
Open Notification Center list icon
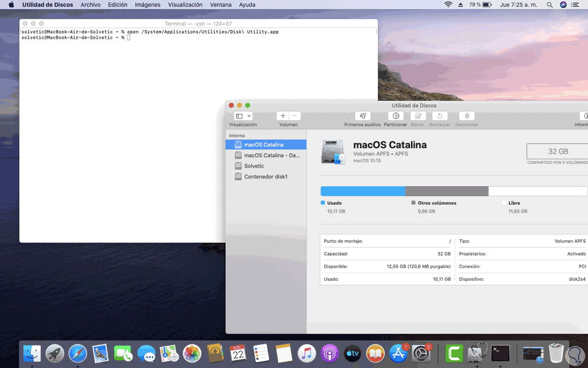pos(575,5)
